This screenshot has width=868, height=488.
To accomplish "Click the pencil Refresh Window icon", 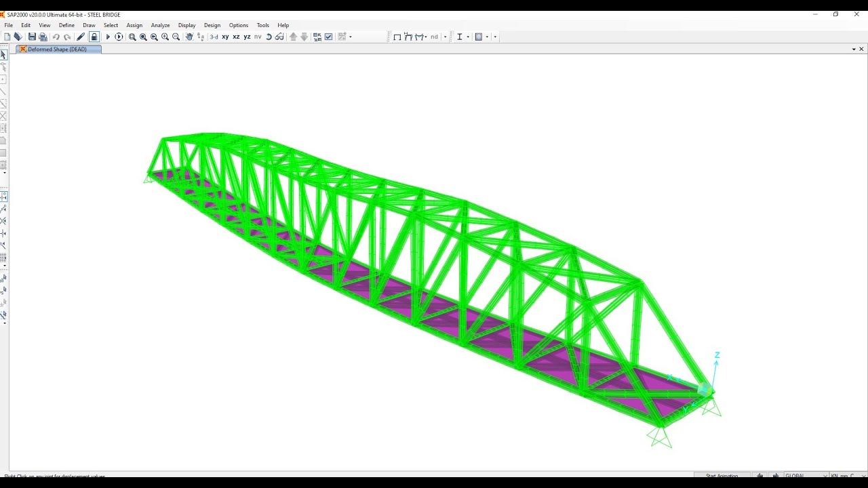I will point(81,37).
